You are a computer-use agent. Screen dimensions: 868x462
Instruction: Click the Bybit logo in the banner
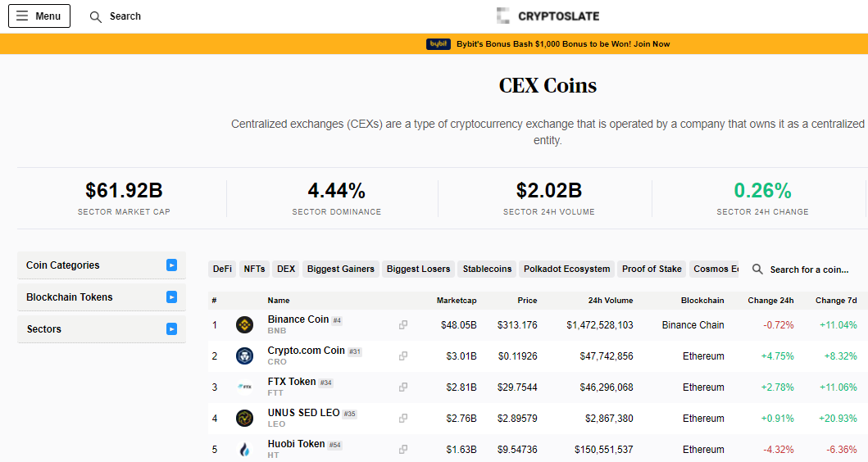point(438,43)
